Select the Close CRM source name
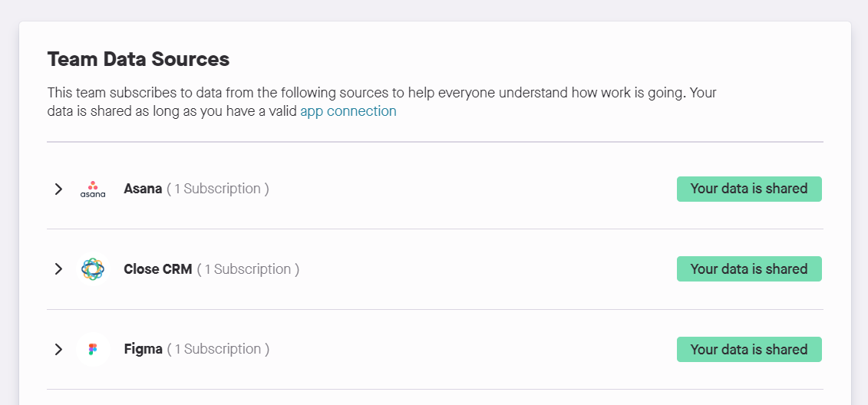The width and height of the screenshot is (868, 405). pyautogui.click(x=157, y=269)
